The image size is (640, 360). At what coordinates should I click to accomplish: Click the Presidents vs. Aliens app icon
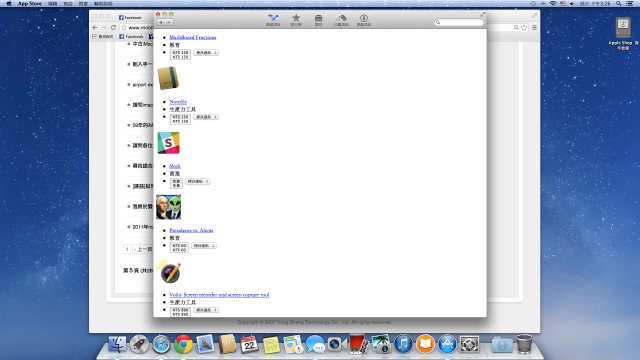(x=168, y=207)
